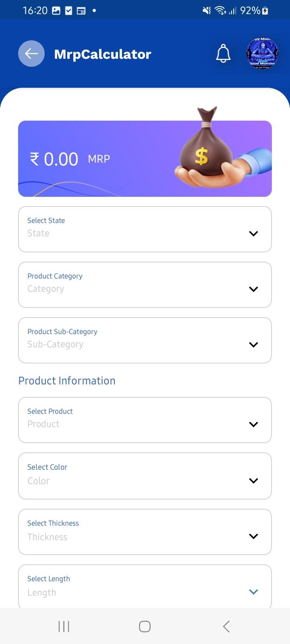This screenshot has height=644, width=290.
Task: Expand the Product Sub-Category dropdown
Action: click(145, 341)
